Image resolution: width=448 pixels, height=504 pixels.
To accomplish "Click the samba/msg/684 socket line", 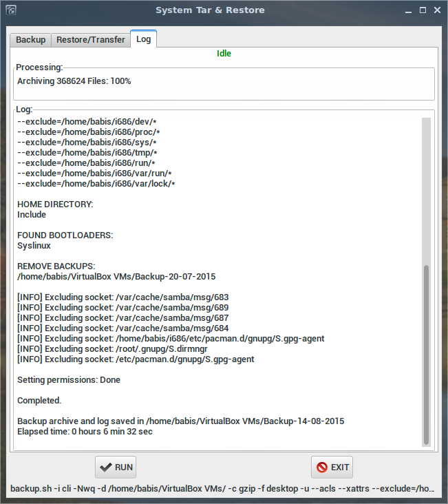I will tap(123, 328).
